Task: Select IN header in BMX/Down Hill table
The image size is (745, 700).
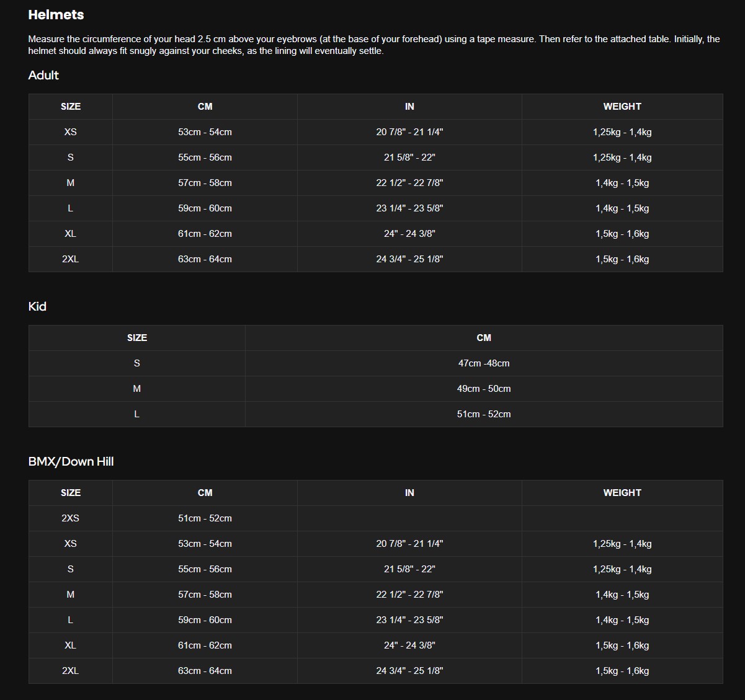Action: tap(409, 493)
